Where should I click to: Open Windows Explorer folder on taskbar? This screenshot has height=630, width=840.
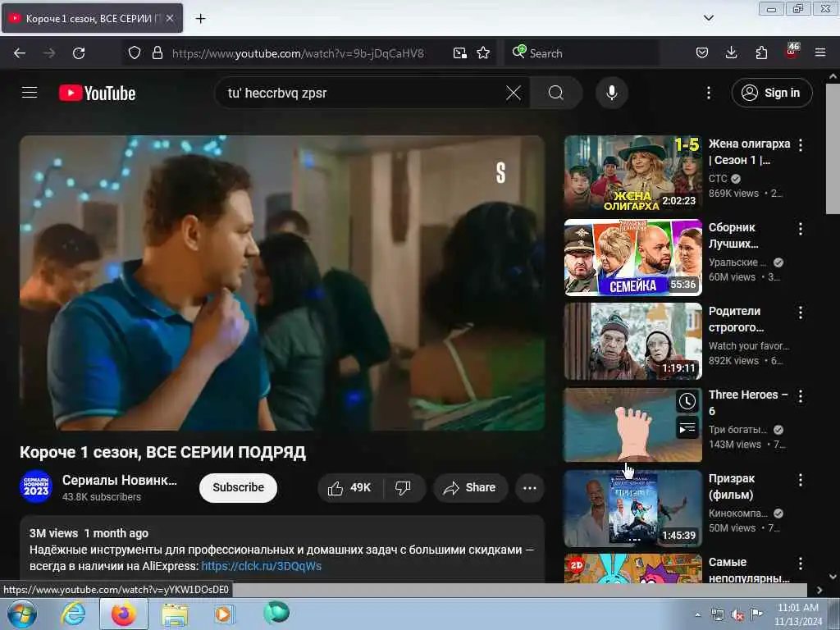click(175, 614)
